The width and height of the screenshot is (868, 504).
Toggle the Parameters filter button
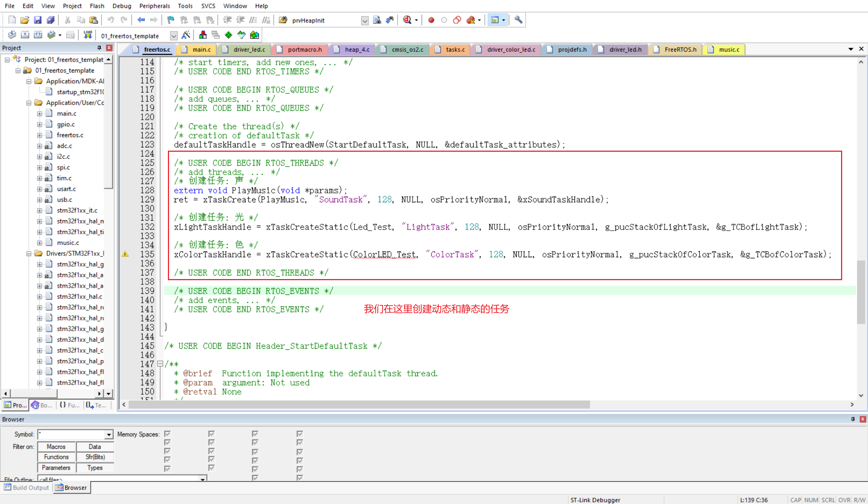56,468
